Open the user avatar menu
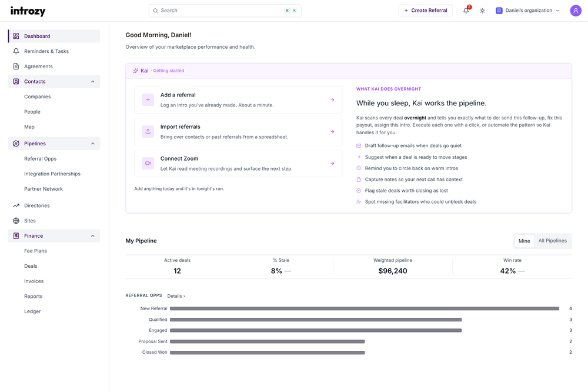This screenshot has width=588, height=392. point(576,11)
